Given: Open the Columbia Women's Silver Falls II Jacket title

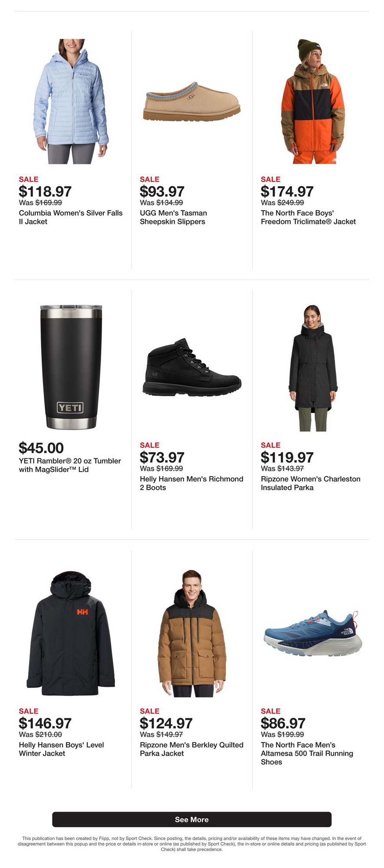Looking at the screenshot, I should [71, 217].
